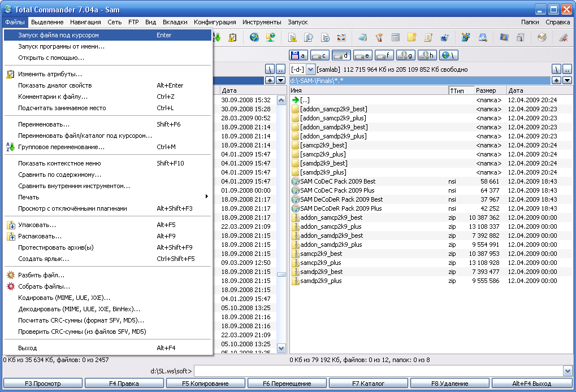Screen dimensions: 576x392
Task: Click the USB plug with red X icon
Action: pos(564,37)
